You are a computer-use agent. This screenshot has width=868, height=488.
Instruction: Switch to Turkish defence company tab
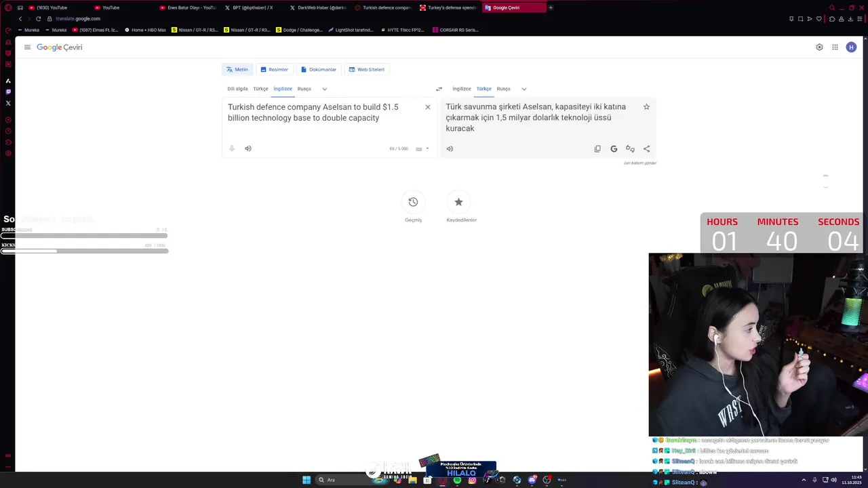[384, 7]
